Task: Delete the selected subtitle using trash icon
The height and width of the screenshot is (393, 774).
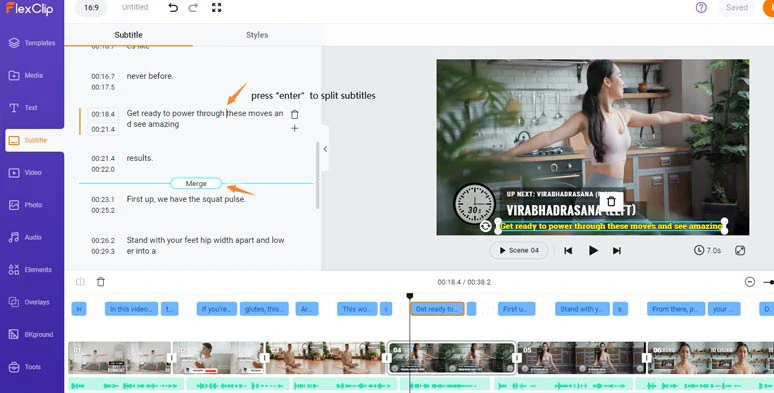Action: point(295,115)
